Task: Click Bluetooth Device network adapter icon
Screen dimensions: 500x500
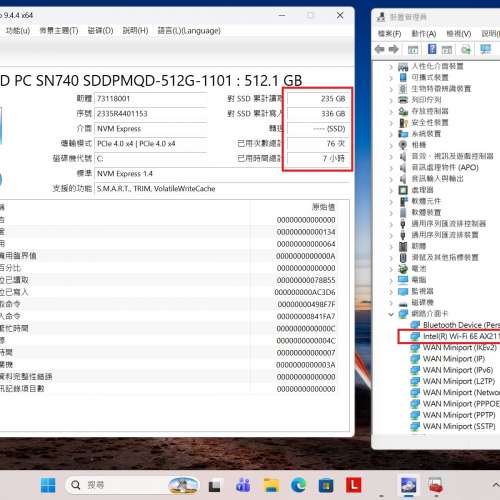Action: [415, 325]
